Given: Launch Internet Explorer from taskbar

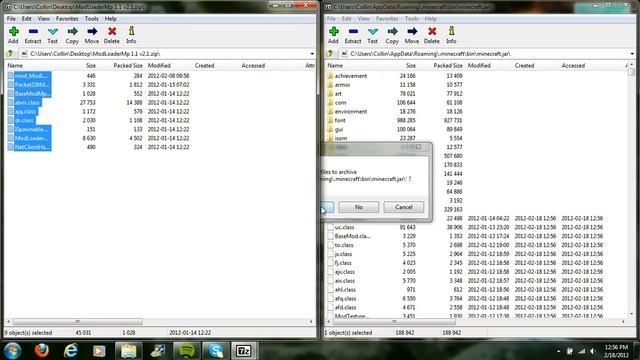Looking at the screenshot, I should pos(71,351).
